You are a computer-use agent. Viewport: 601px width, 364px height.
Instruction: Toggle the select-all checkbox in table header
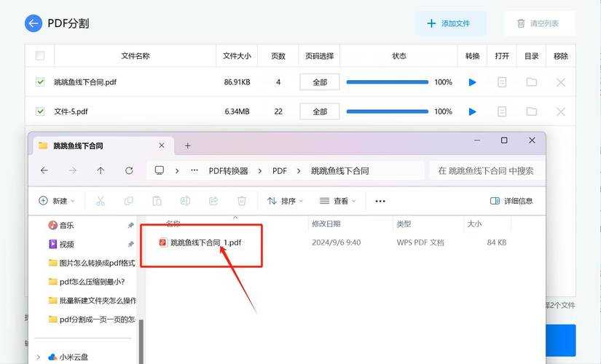(40, 56)
